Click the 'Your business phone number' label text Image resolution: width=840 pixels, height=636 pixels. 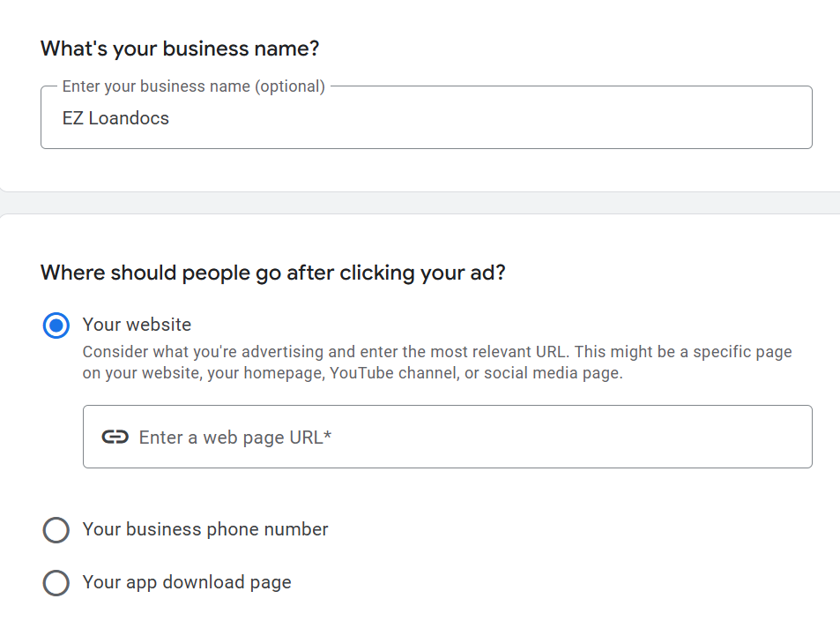point(205,529)
